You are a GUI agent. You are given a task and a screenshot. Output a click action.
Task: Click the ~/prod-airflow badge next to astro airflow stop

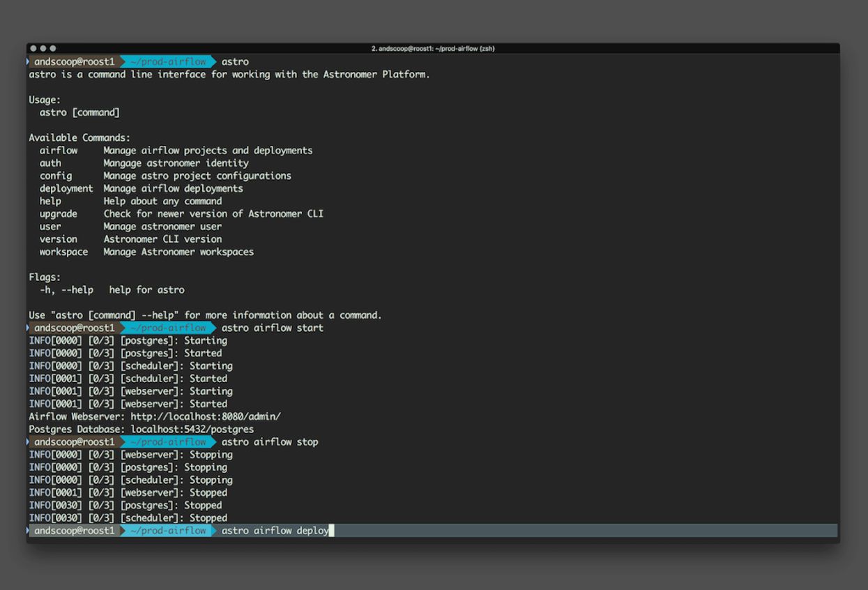click(x=169, y=441)
